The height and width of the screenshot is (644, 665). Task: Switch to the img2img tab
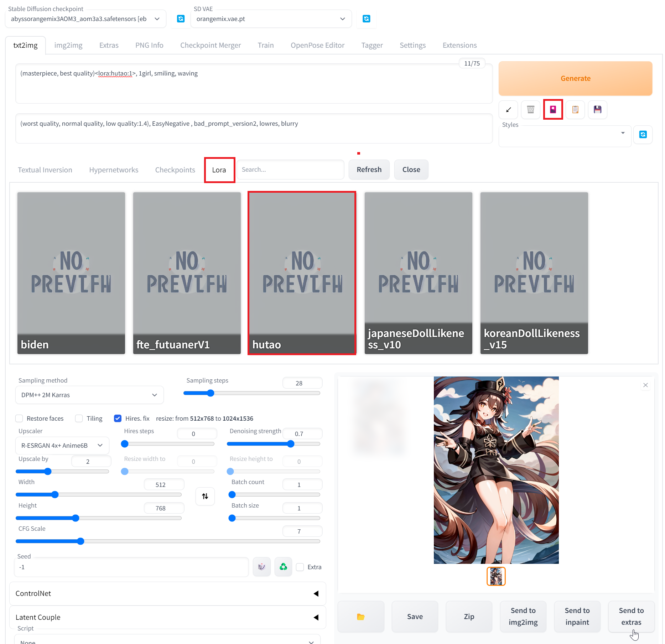click(x=68, y=45)
